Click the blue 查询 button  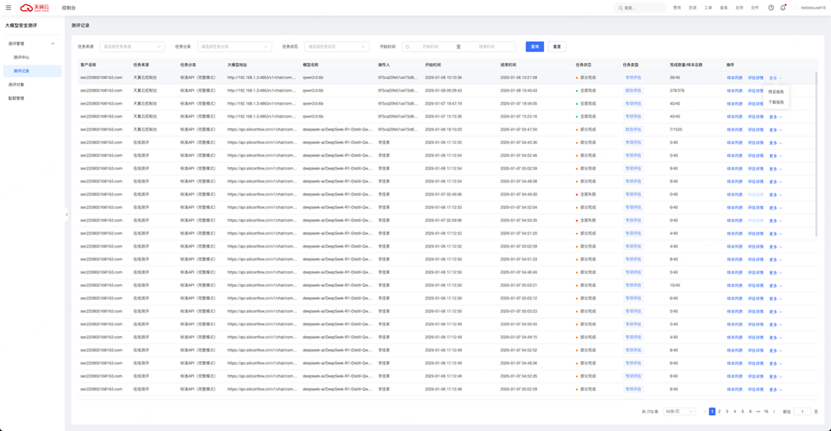coord(535,46)
